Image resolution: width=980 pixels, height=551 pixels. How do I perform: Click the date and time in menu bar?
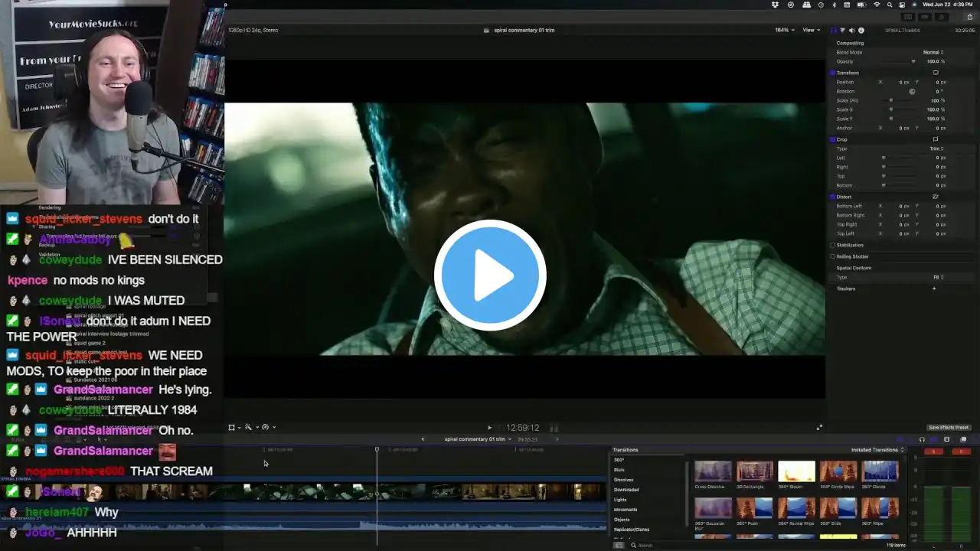pos(948,5)
